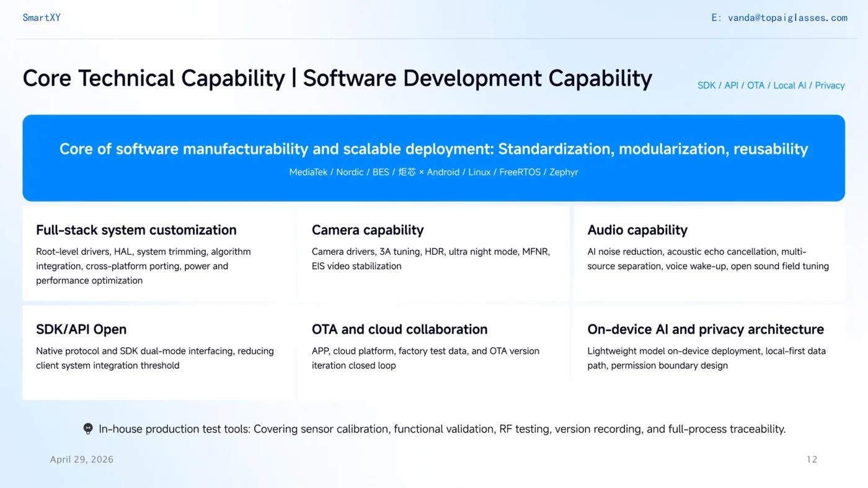Select the slide title Core Technical Capability
The height and width of the screenshot is (488, 868).
coord(337,78)
